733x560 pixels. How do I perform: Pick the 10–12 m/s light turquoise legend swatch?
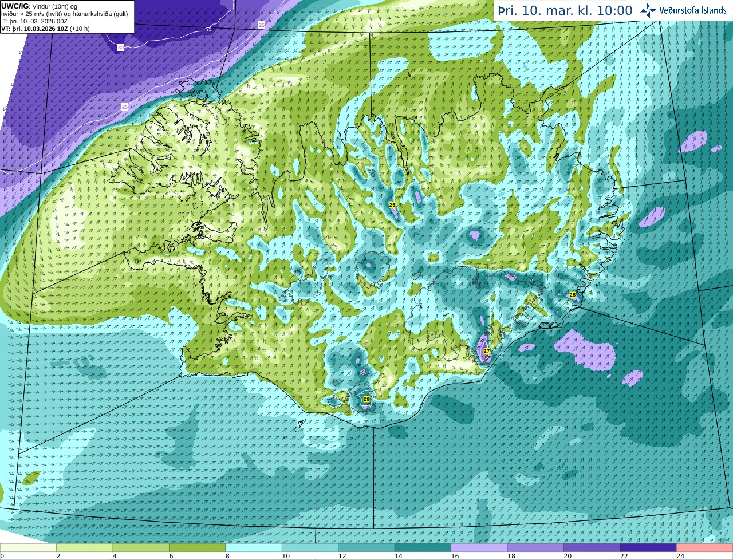(310, 548)
